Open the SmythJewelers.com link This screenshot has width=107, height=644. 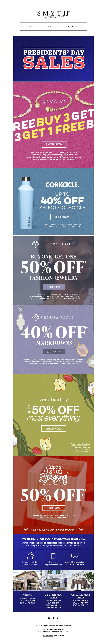(53, 564)
